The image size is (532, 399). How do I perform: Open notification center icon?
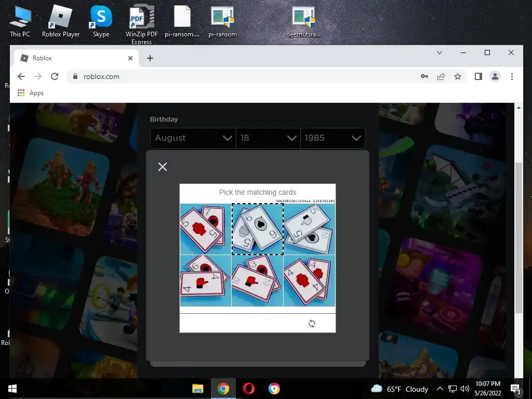click(515, 389)
